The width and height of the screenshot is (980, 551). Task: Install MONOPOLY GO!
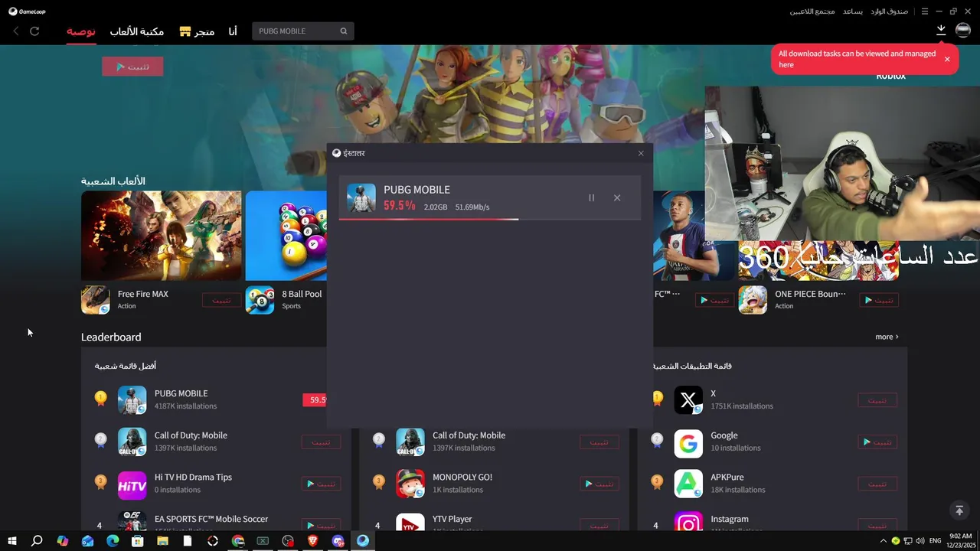click(x=599, y=484)
